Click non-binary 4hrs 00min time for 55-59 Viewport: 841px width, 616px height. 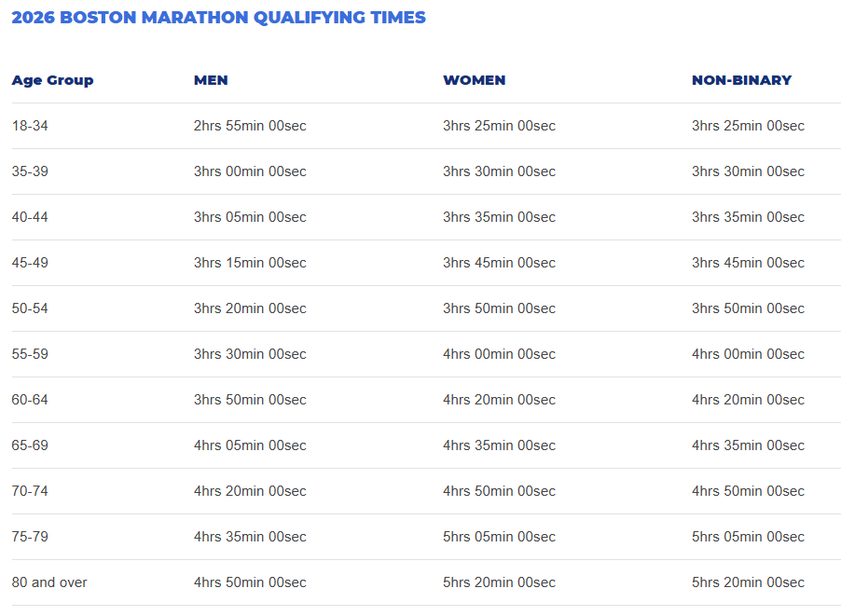click(748, 354)
